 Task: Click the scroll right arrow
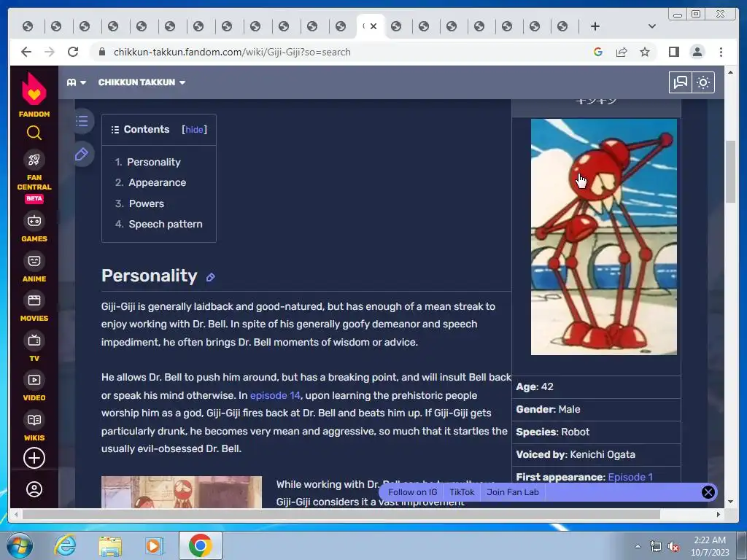click(719, 514)
